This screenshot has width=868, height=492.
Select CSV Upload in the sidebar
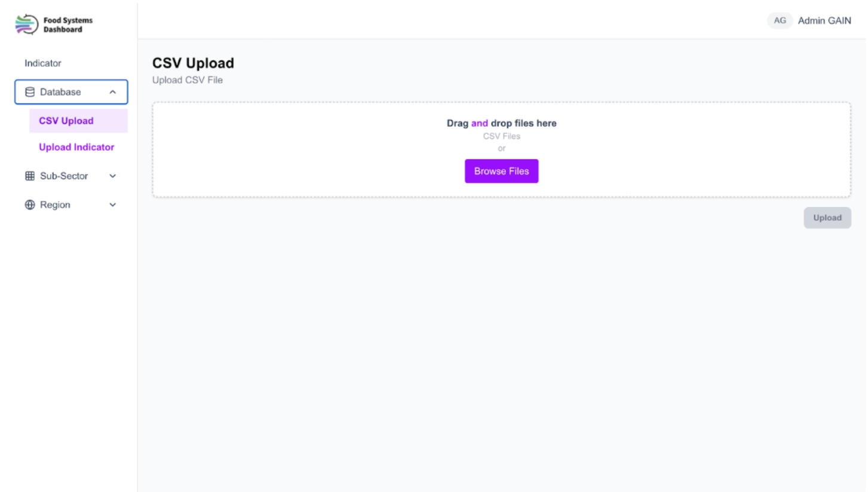pyautogui.click(x=66, y=121)
